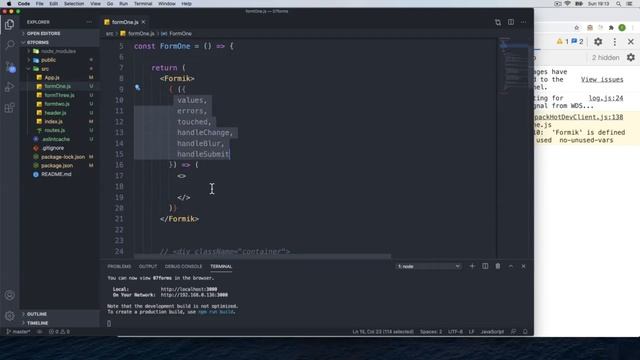
Task: Open DevTools more options menu
Action: pyautogui.click(x=615, y=42)
